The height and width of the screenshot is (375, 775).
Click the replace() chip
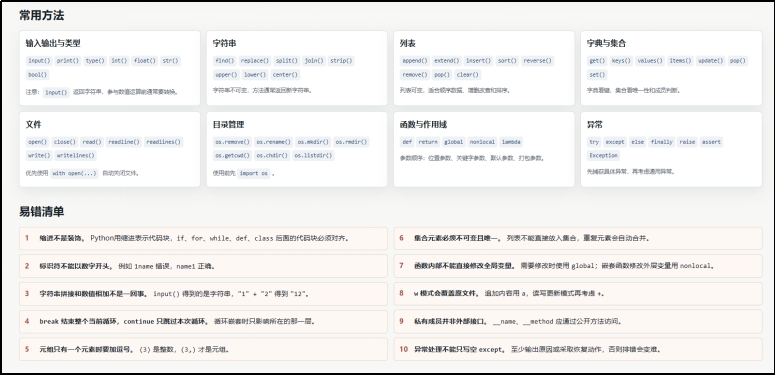pyautogui.click(x=255, y=61)
